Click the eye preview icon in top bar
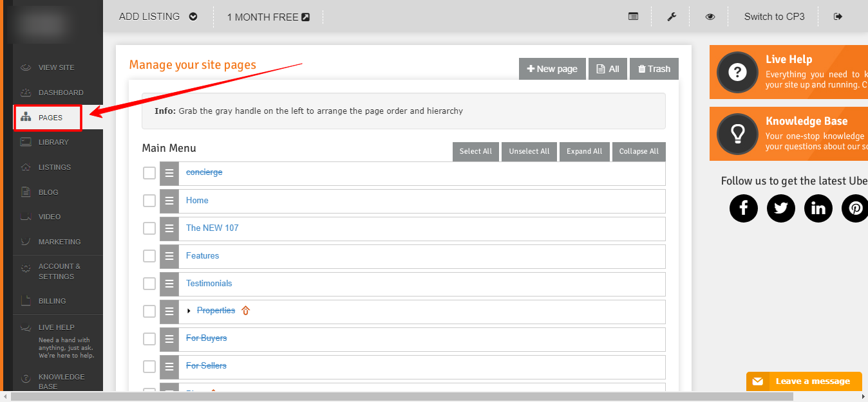 (710, 17)
